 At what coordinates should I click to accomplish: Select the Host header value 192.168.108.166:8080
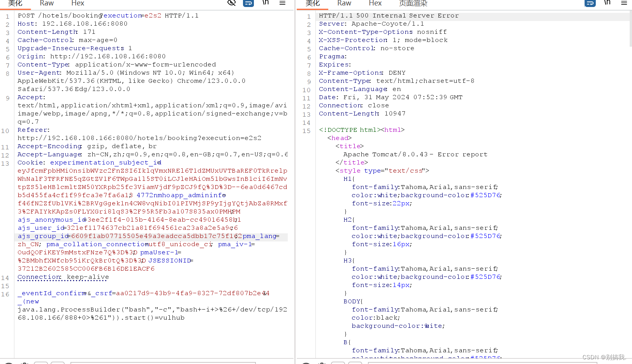coord(85,24)
